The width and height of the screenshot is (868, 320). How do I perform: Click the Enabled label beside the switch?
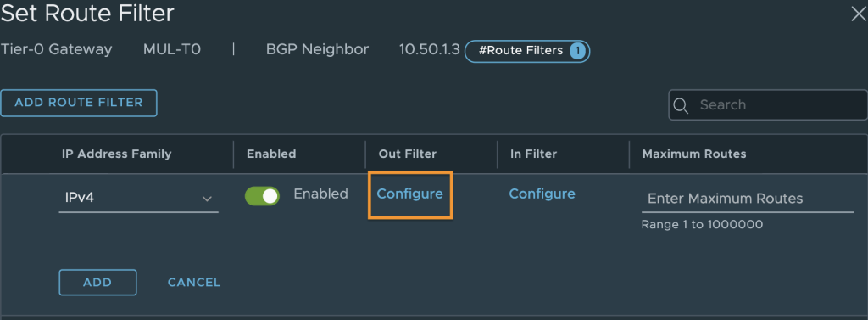320,194
